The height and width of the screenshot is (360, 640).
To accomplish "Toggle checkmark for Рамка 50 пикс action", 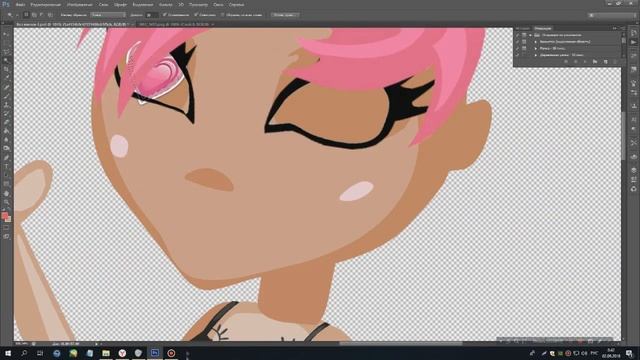I will coord(518,48).
